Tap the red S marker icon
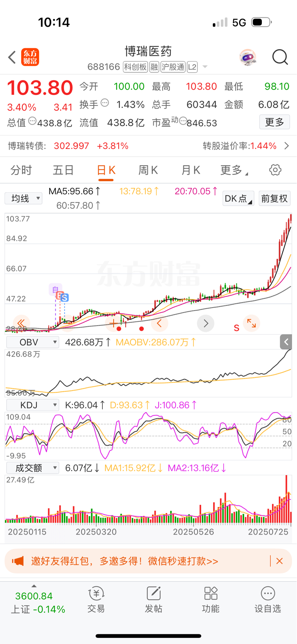Image resolution: width=297 pixels, height=644 pixels. click(236, 328)
